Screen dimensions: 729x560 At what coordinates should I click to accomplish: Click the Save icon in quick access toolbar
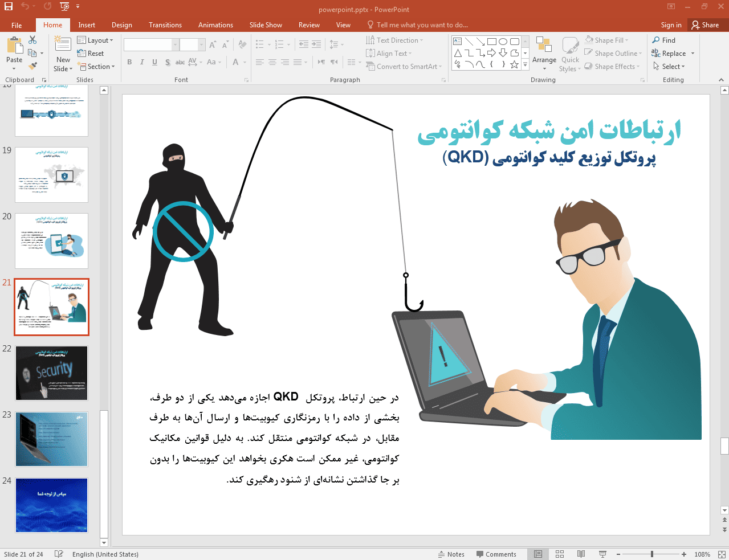tap(9, 7)
